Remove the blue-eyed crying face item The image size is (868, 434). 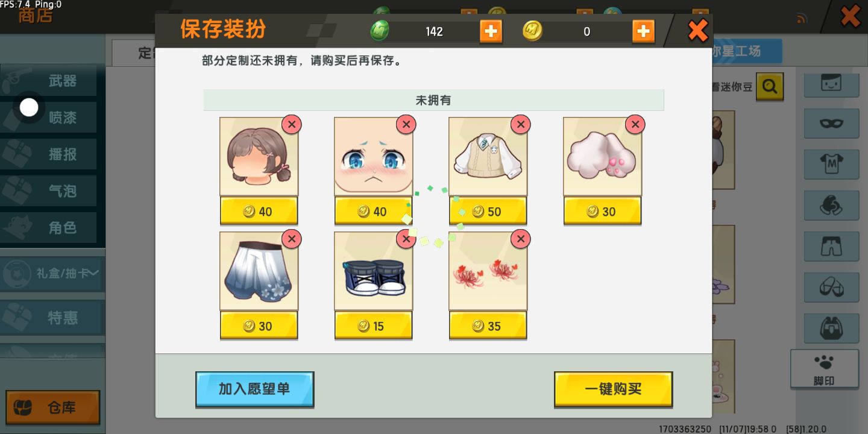click(x=406, y=125)
